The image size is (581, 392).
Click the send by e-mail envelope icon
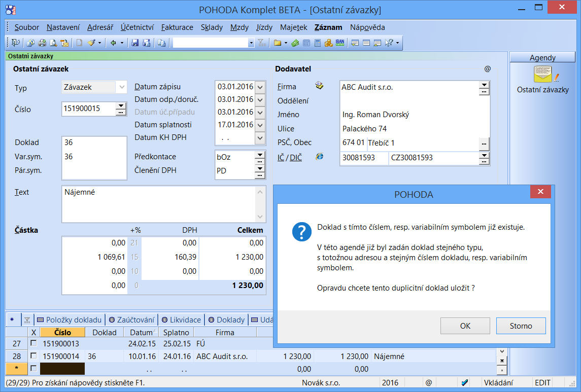[x=65, y=43]
